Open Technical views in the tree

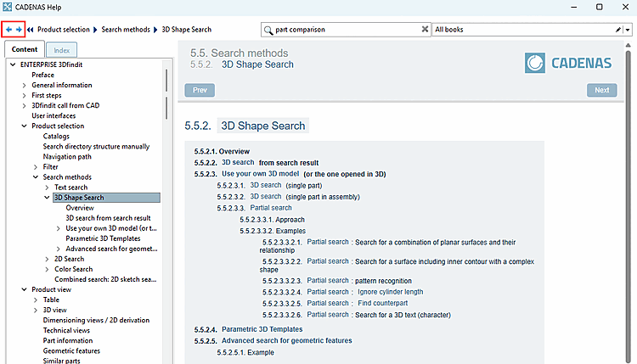(x=66, y=330)
